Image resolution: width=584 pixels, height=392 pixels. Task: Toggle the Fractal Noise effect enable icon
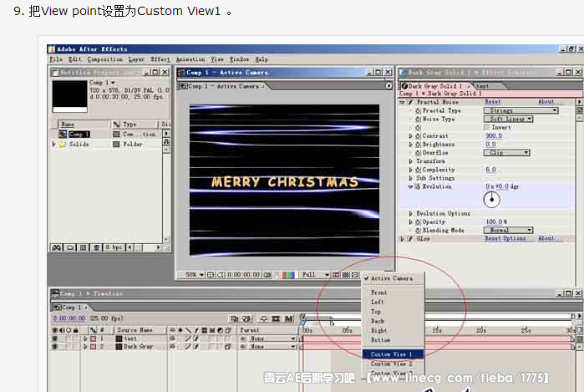410,102
